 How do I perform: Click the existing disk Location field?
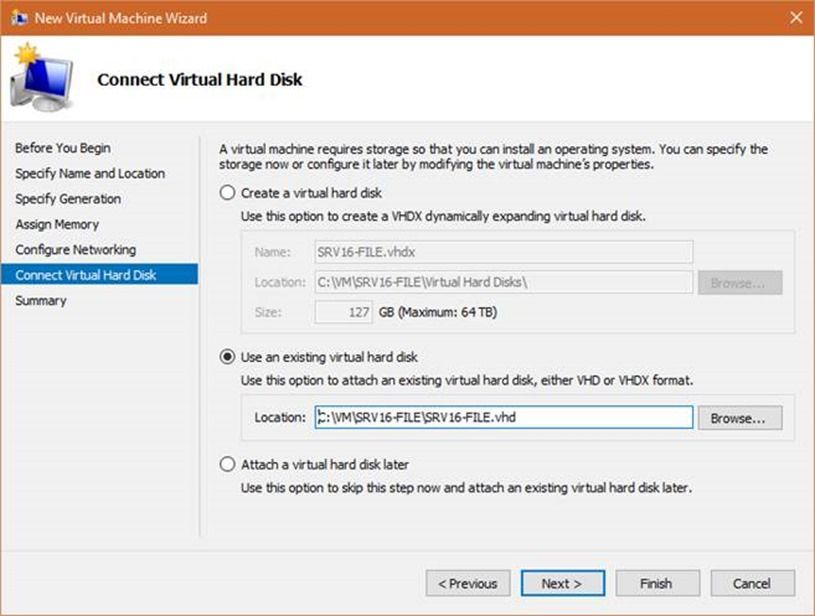point(503,418)
